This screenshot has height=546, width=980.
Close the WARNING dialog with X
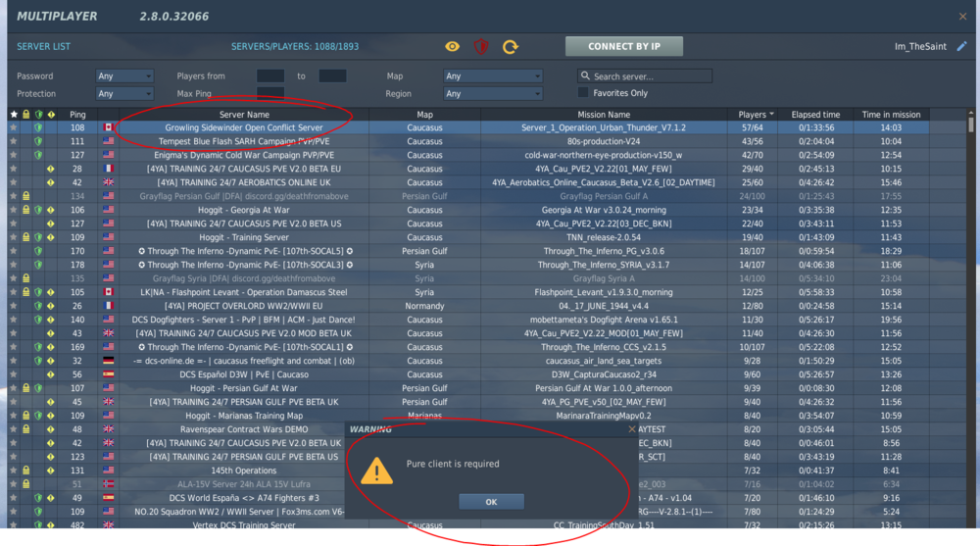(x=632, y=429)
